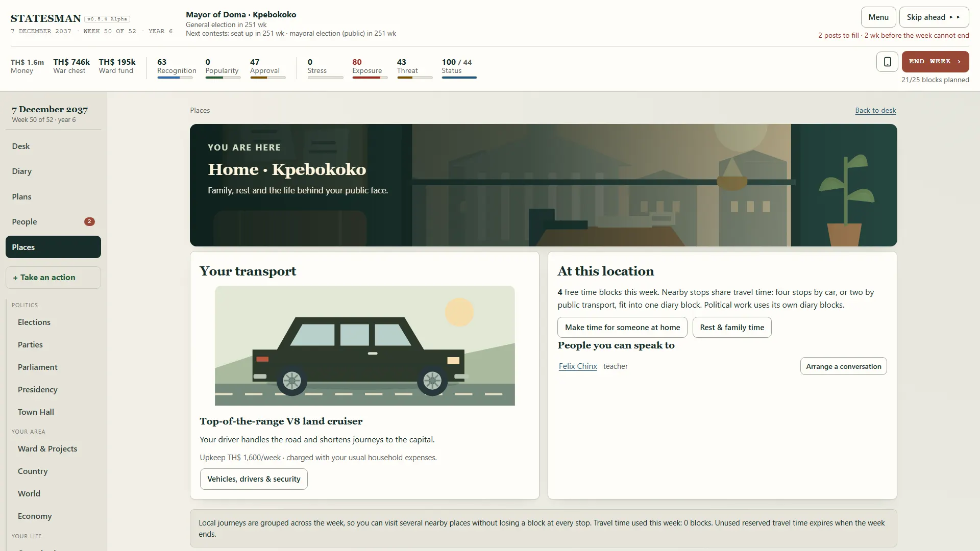
Task: Click the v0.5.4 Alpha version badge
Action: pos(107,19)
